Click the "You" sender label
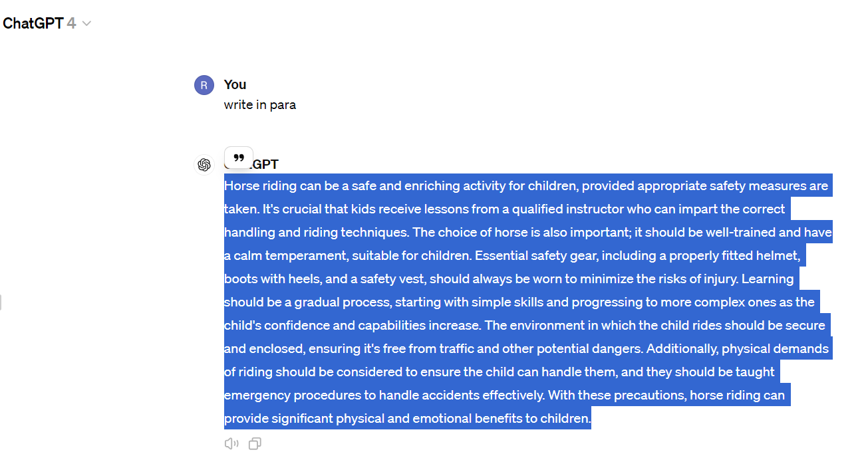868x456 pixels. pyautogui.click(x=235, y=84)
